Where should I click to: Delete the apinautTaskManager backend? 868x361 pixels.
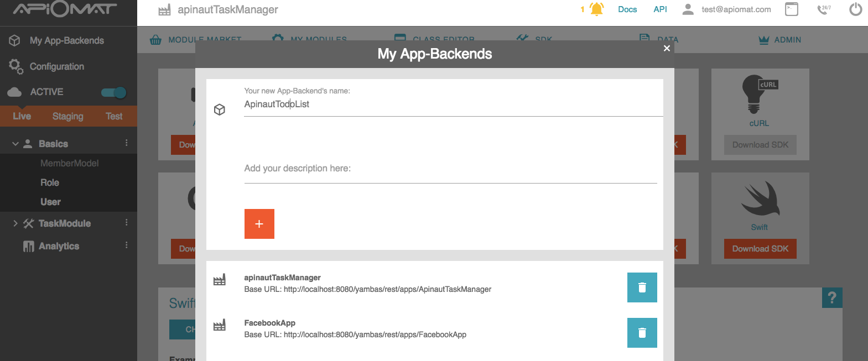pos(642,287)
